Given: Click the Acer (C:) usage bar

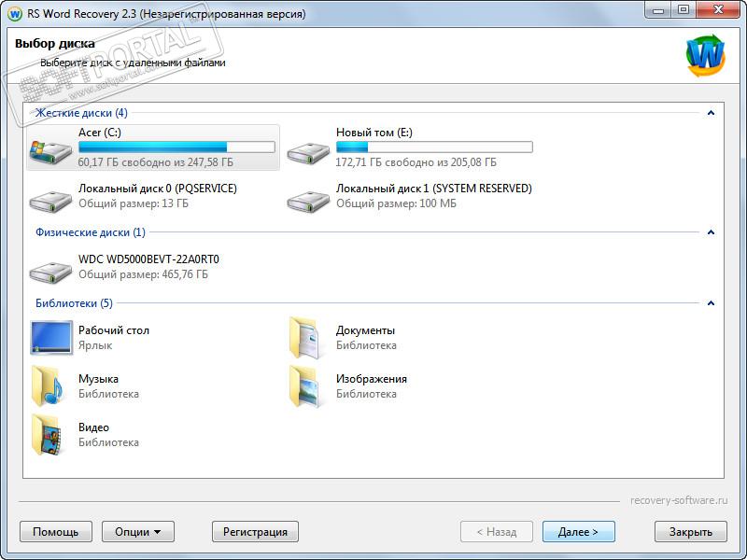Looking at the screenshot, I should click(176, 147).
